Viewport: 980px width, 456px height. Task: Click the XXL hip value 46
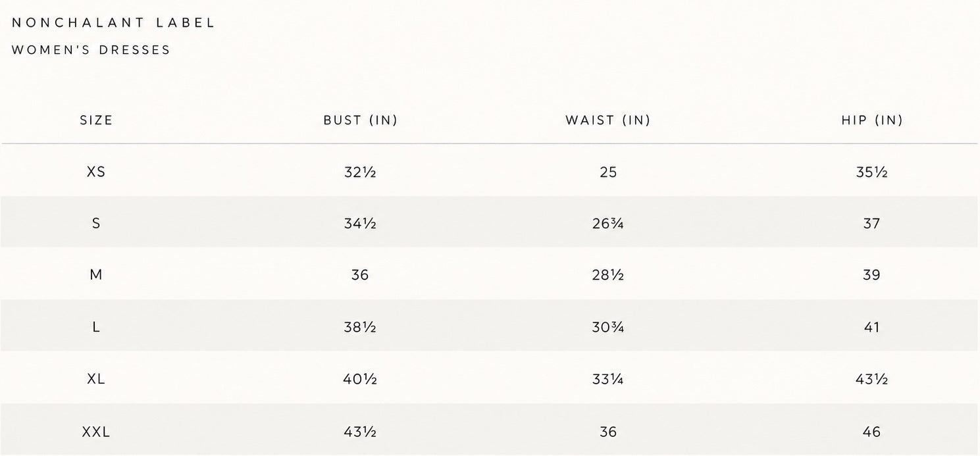click(871, 432)
